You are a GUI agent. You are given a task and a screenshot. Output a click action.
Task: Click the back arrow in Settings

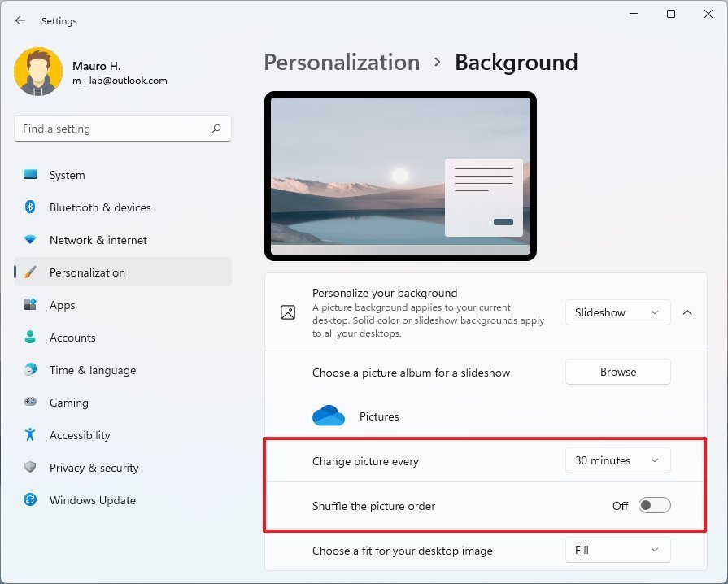(20, 20)
